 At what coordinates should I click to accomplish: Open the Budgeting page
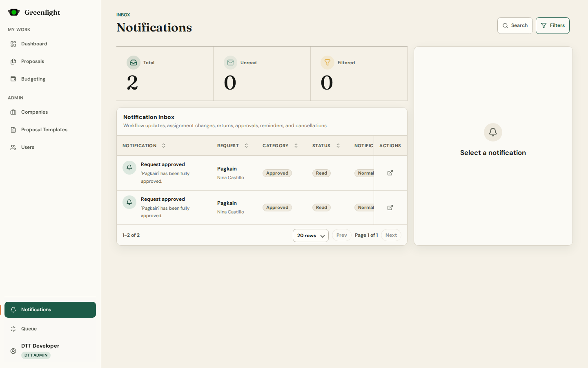(50, 79)
